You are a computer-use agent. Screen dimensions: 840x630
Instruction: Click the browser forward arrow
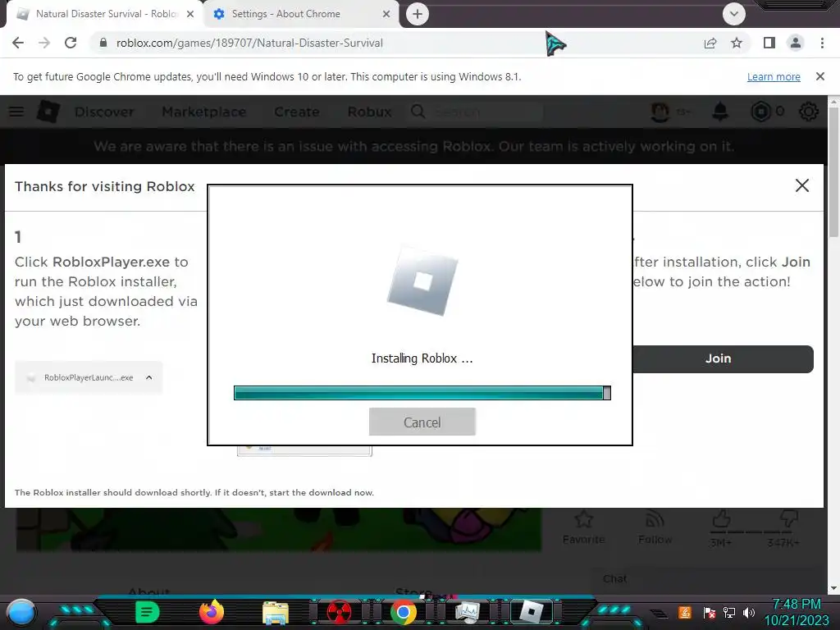tap(44, 43)
